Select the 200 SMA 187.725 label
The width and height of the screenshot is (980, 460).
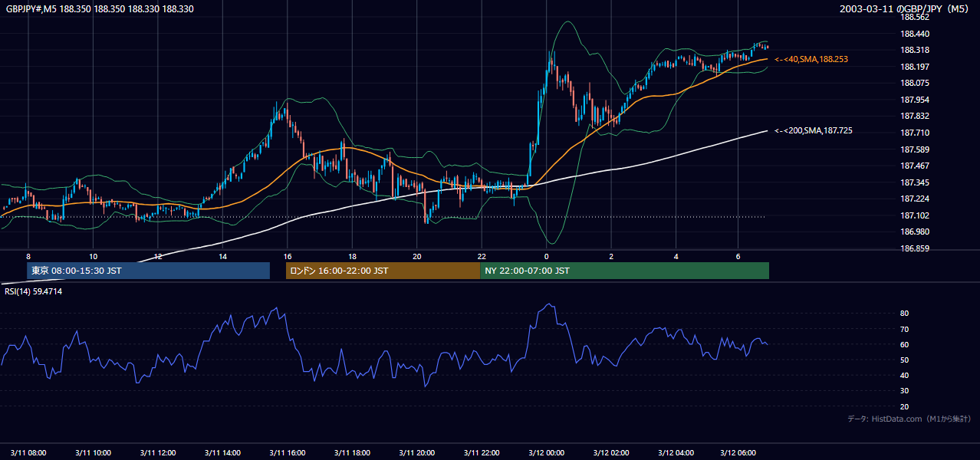[814, 131]
